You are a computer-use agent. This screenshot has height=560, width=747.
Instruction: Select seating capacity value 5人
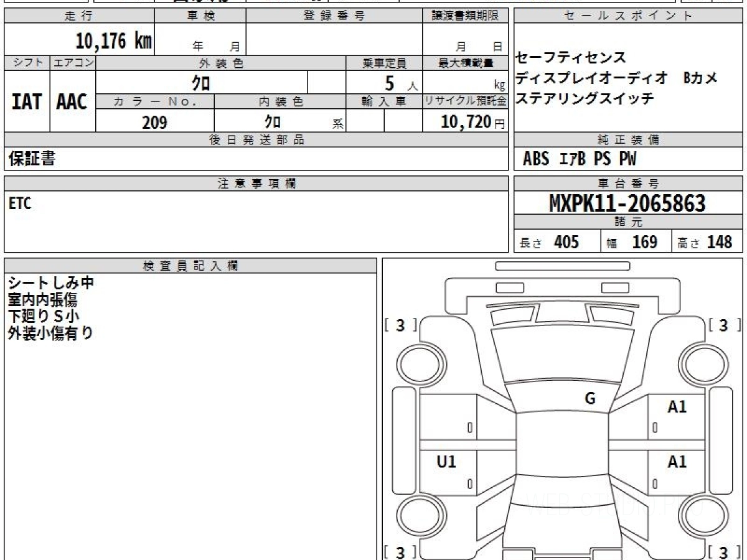(402, 83)
